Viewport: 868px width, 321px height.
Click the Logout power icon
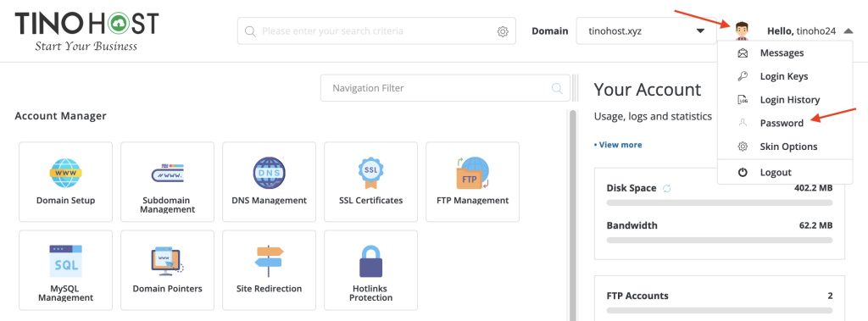tap(743, 172)
